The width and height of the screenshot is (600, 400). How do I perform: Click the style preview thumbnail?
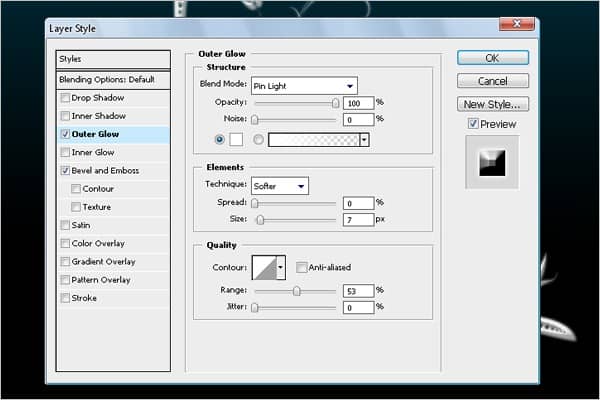click(x=492, y=162)
